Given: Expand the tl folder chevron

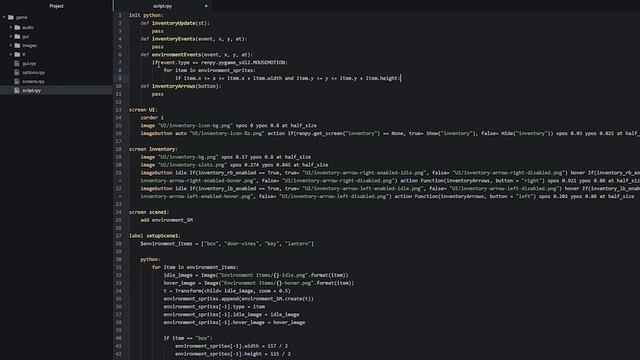Looking at the screenshot, I should (x=11, y=54).
